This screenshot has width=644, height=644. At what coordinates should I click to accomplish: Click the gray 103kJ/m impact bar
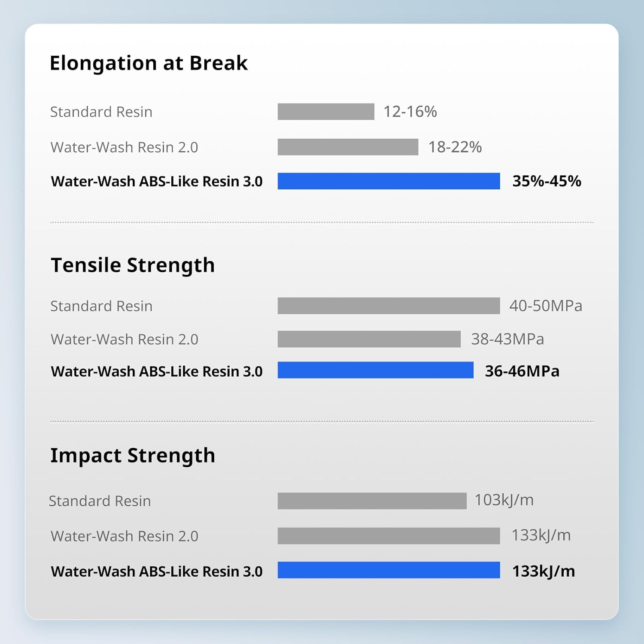pyautogui.click(x=372, y=501)
